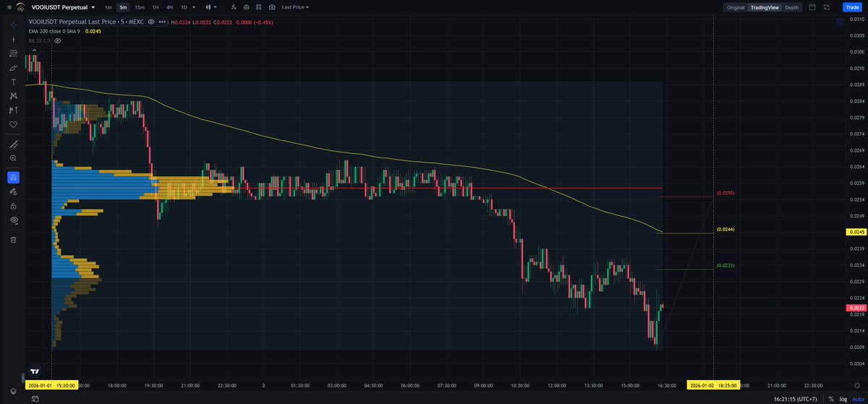The image size is (868, 404).
Task: Toggle lock all drawings padlock
Action: pos(13,205)
